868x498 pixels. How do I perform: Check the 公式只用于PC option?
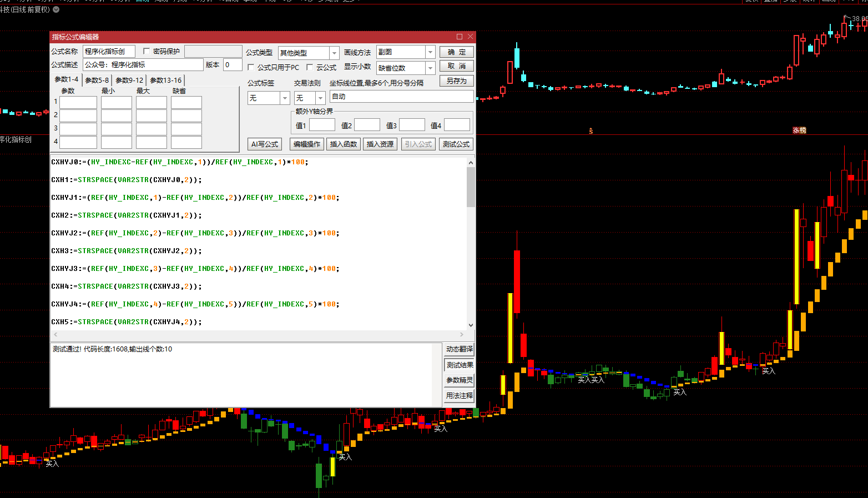251,67
